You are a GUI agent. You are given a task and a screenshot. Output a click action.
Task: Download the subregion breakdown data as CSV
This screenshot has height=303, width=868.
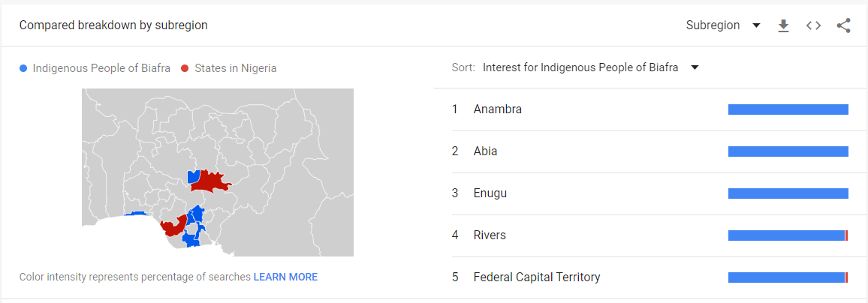pos(782,25)
